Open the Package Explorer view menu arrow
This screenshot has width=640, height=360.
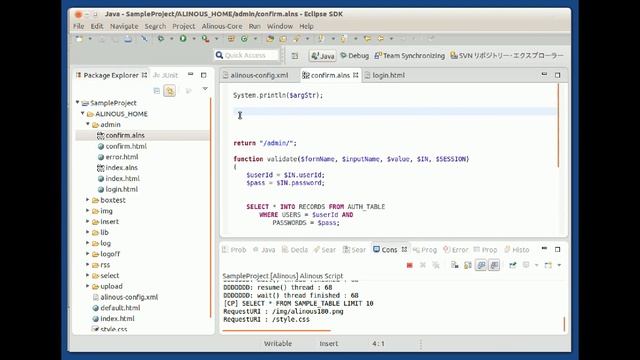[x=205, y=89]
